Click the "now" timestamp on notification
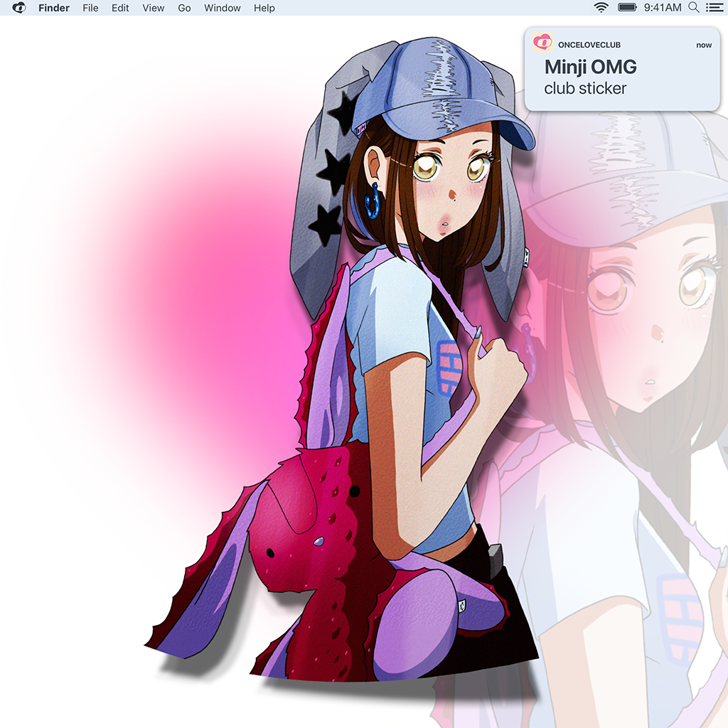 pos(703,45)
